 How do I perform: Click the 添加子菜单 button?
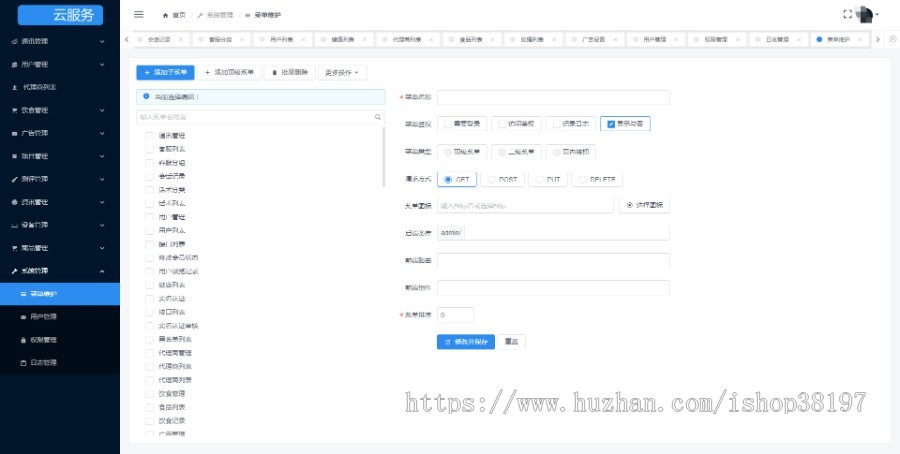click(x=165, y=73)
